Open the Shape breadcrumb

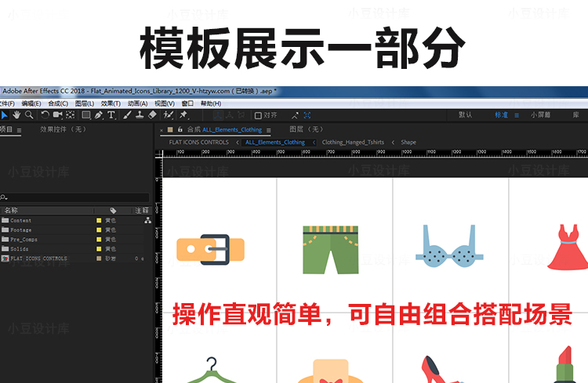pyautogui.click(x=408, y=143)
